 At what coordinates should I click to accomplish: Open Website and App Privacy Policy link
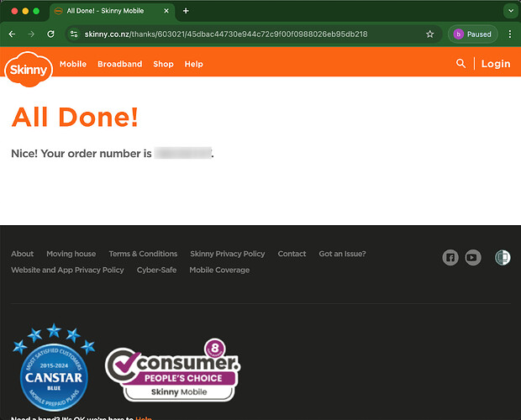pos(67,270)
